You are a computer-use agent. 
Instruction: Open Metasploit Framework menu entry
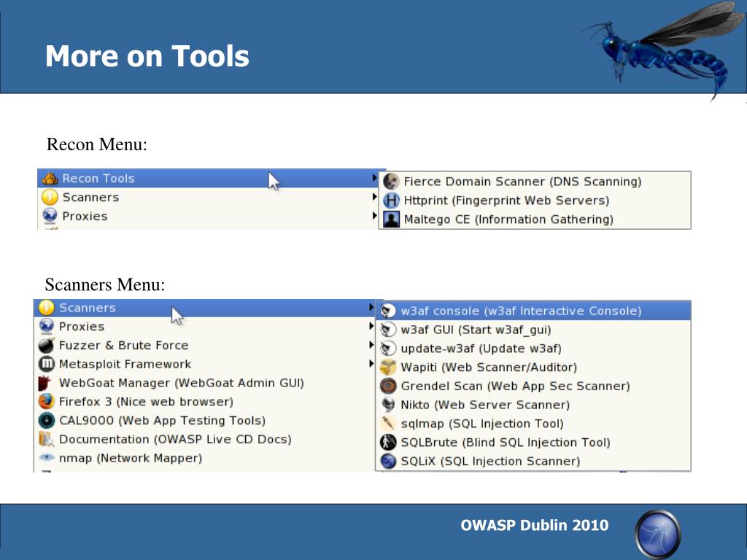point(205,365)
